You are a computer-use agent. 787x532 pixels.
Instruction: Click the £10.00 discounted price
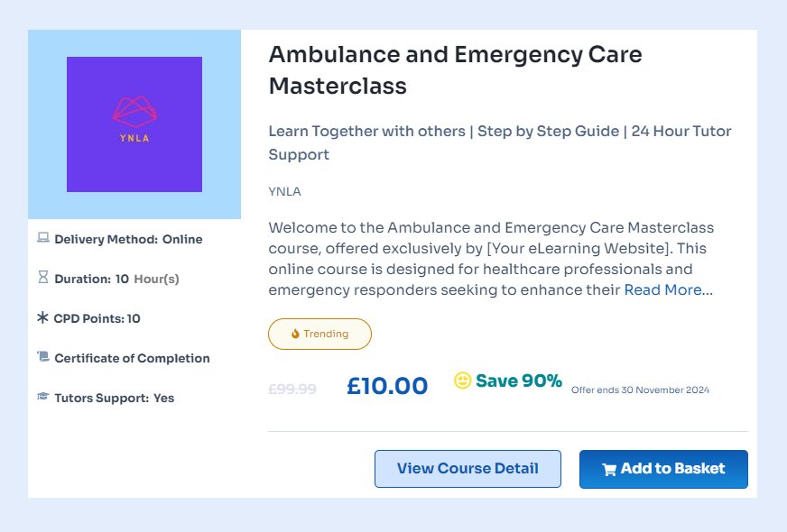[387, 386]
